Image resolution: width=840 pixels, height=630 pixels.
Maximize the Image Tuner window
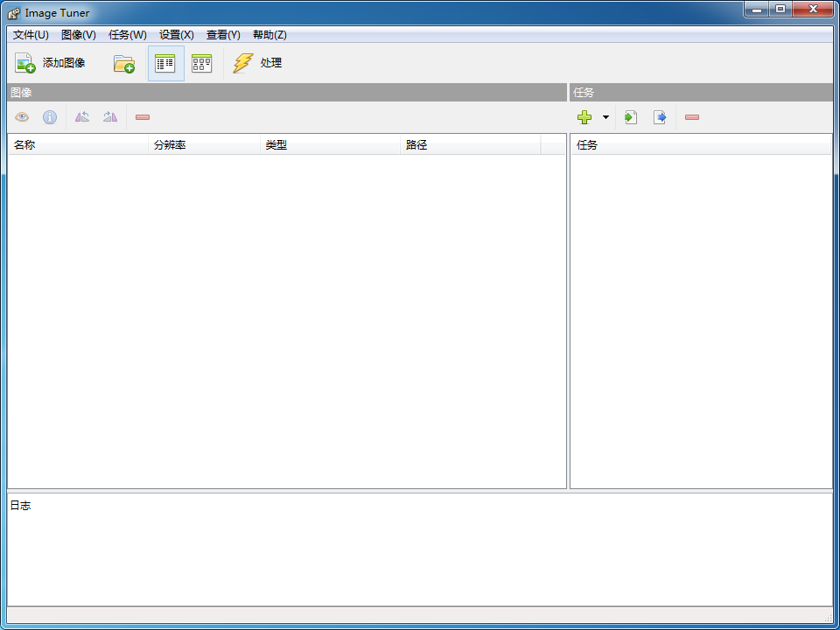pos(780,9)
